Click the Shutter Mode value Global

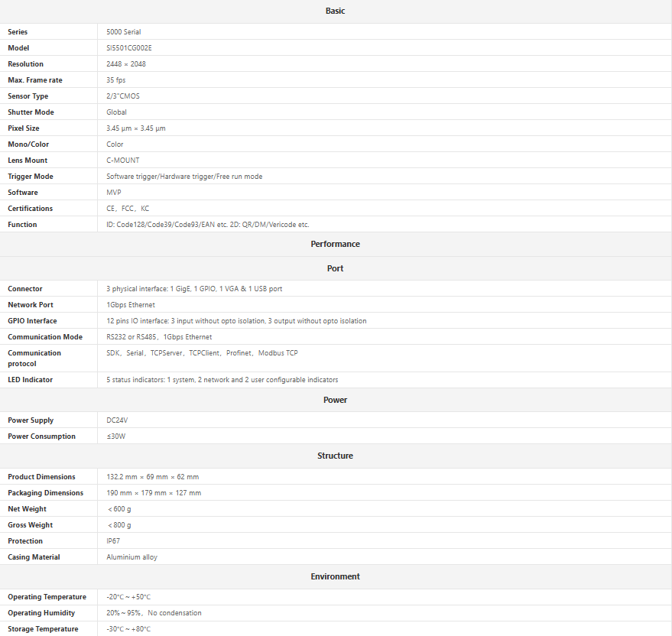click(x=117, y=112)
